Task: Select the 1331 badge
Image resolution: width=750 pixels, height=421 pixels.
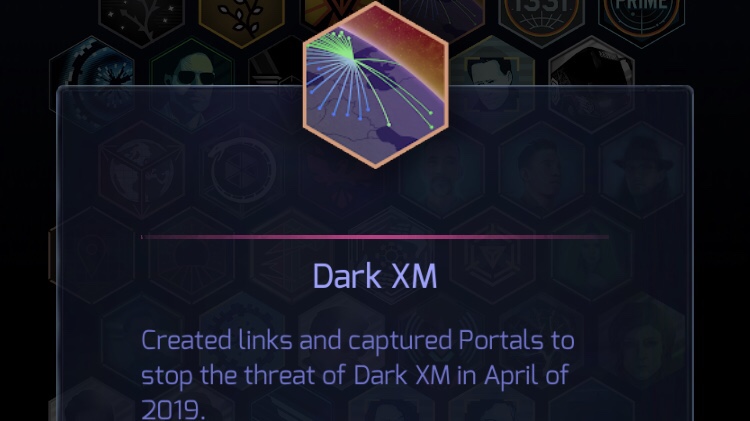Action: click(541, 17)
